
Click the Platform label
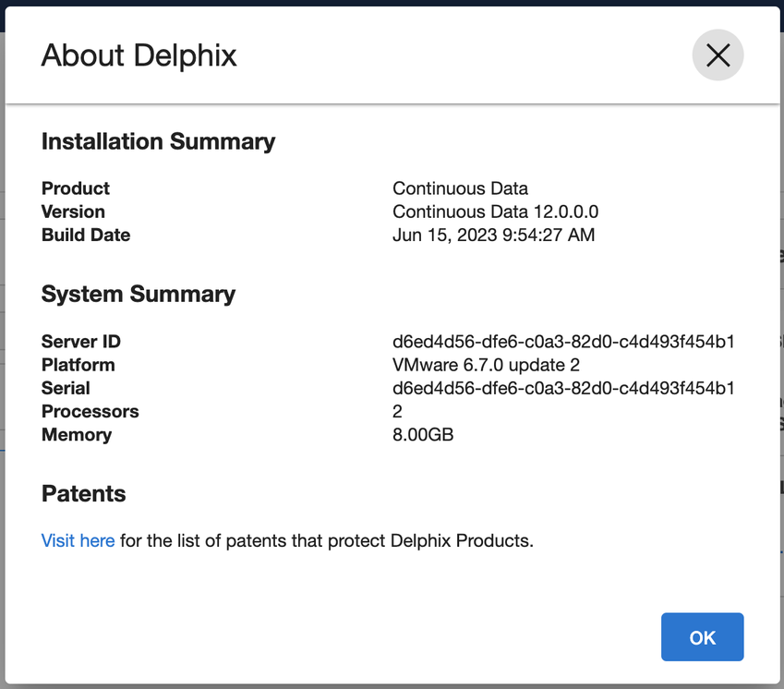[x=78, y=365]
